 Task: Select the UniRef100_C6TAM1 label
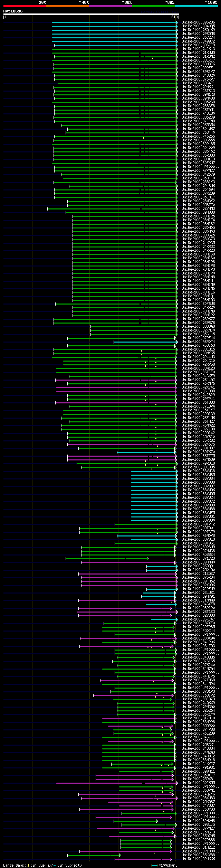198,110
